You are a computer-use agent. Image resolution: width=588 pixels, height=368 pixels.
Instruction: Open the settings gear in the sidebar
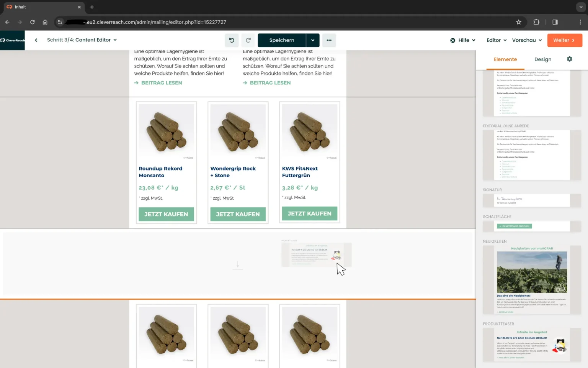570,59
